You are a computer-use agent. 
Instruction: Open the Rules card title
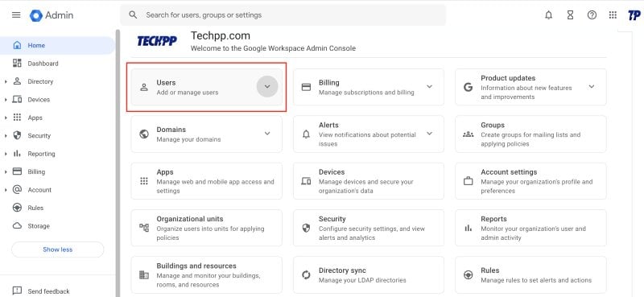(490, 270)
